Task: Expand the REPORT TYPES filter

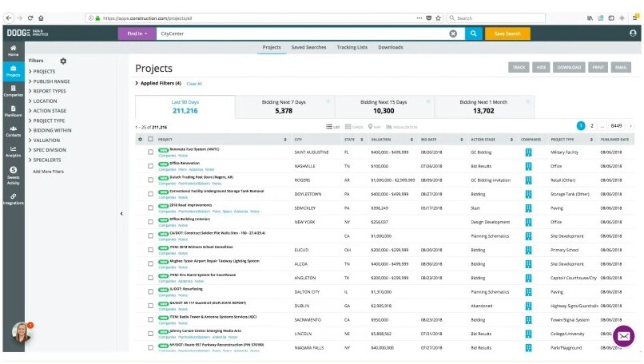Action: pos(47,91)
